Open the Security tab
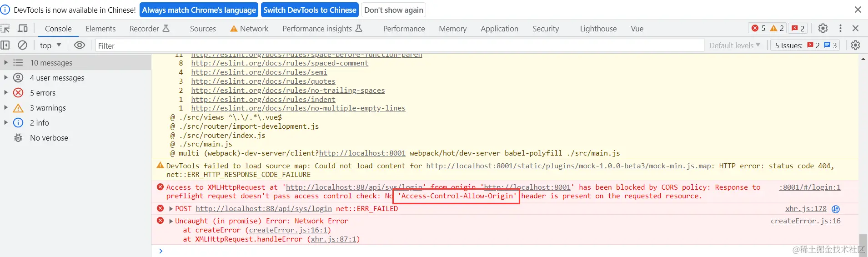 click(x=546, y=29)
